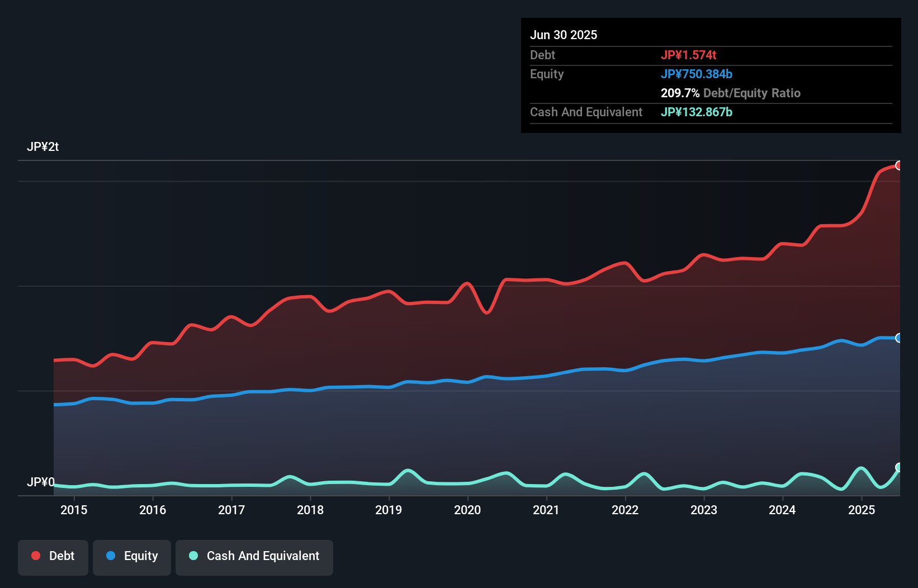Click the 2020 x-axis year label
Screen dimensions: 918x588
click(x=467, y=510)
